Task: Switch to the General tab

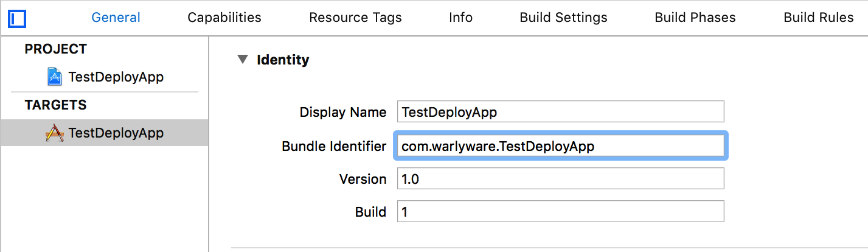Action: coord(116,18)
